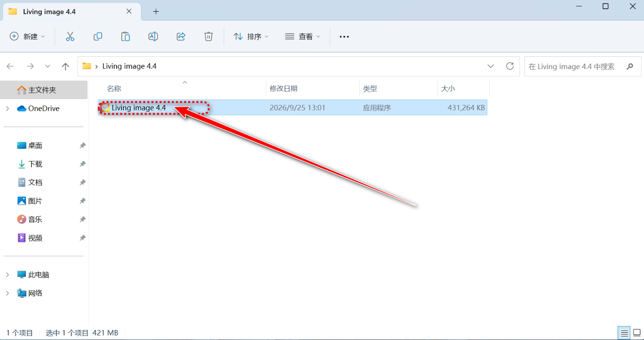Go back with the left arrow

pos(10,66)
